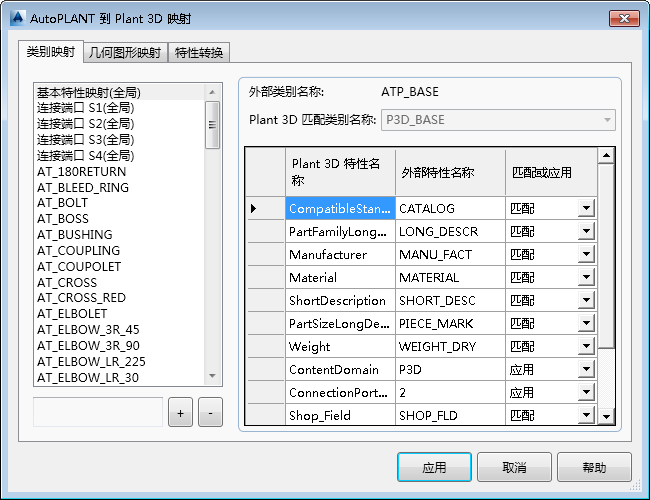Select AT_BOSS in the class list

coord(120,218)
